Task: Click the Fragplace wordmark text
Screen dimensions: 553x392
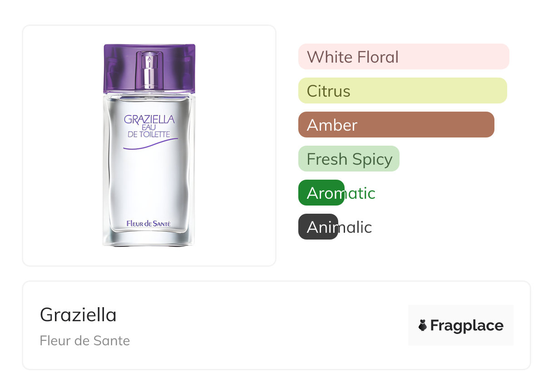Action: click(x=467, y=326)
